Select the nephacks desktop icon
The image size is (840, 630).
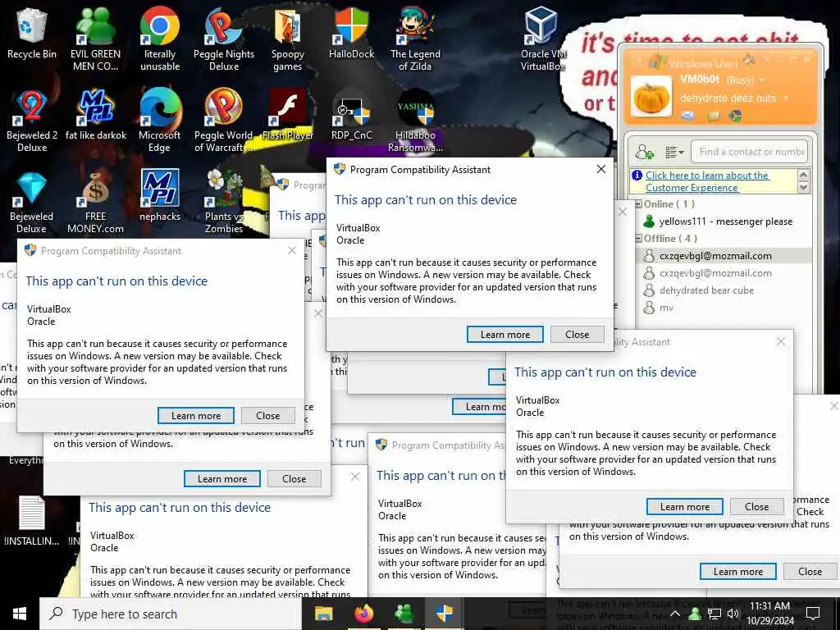point(160,195)
